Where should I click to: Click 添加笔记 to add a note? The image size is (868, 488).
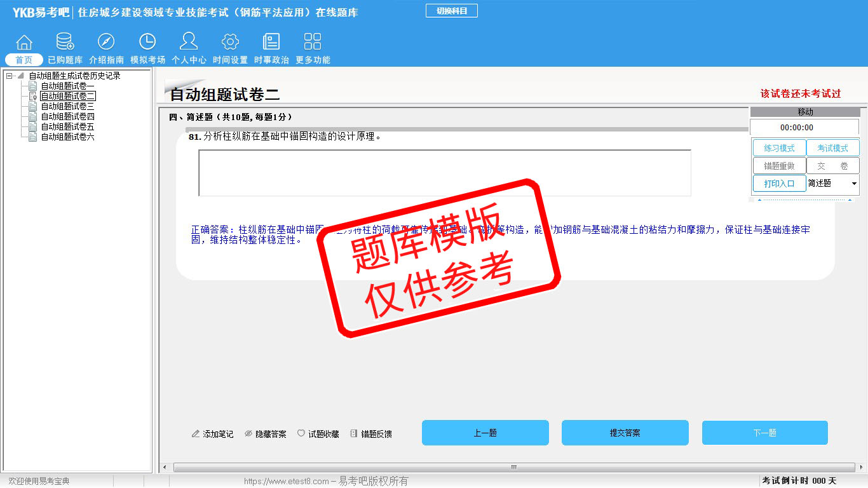[212, 434]
